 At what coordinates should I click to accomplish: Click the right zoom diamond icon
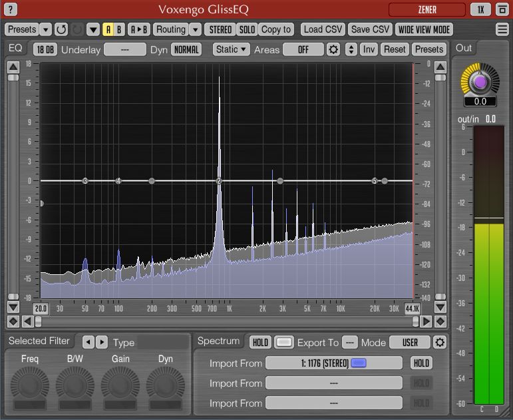[440, 321]
